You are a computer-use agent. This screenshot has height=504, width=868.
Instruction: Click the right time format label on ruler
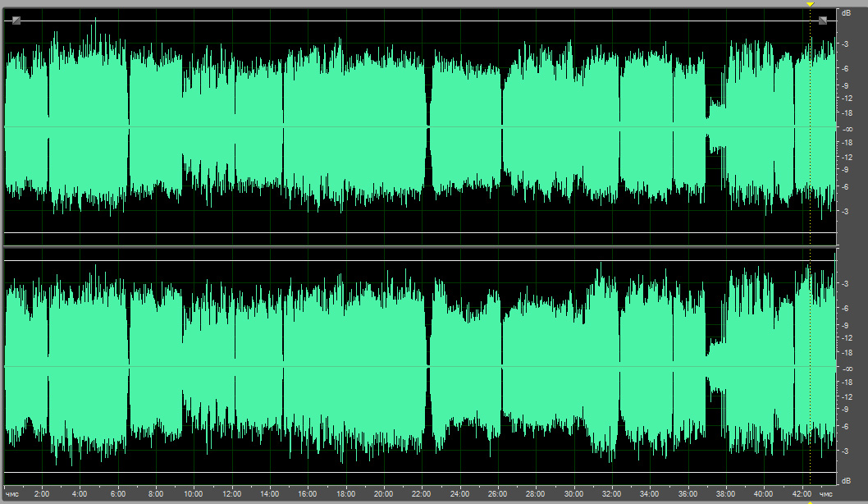[x=826, y=494]
